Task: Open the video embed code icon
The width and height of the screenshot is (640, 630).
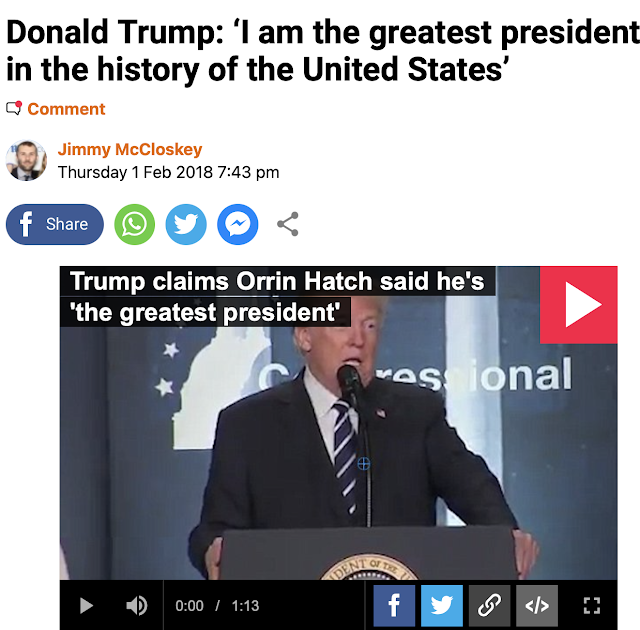Action: (537, 606)
